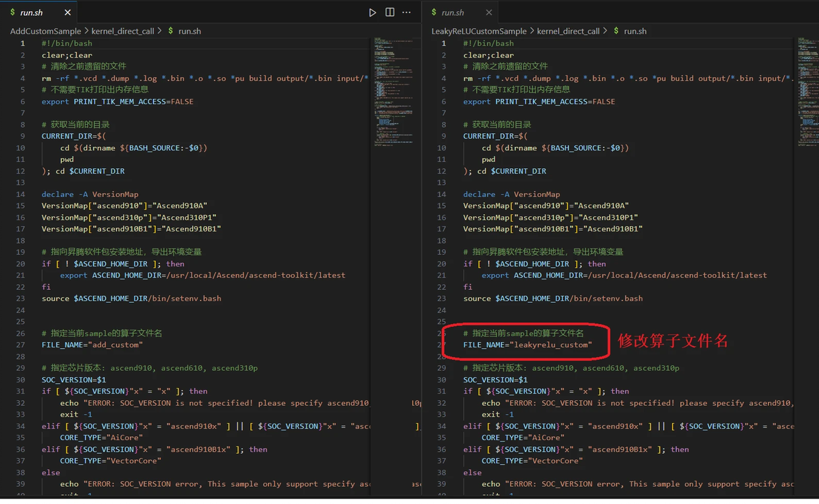The width and height of the screenshot is (819, 504).
Task: Click line number 14 in the AddCustomSample editor
Action: click(x=21, y=194)
